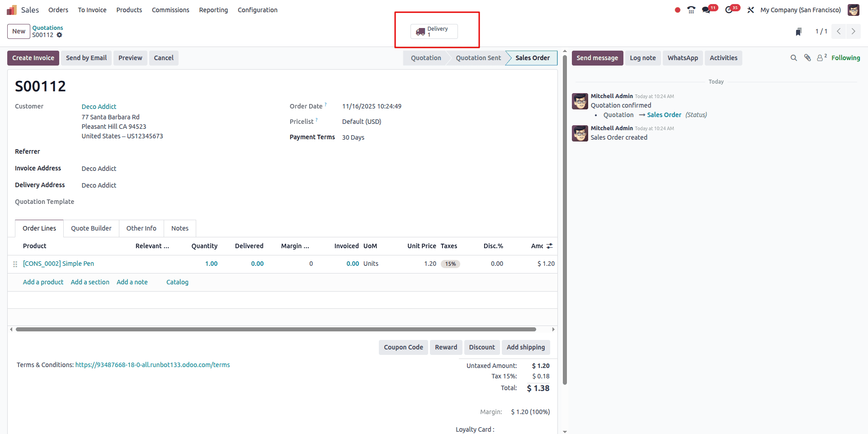
Task: Switch to the Quote Builder tab
Action: point(91,228)
